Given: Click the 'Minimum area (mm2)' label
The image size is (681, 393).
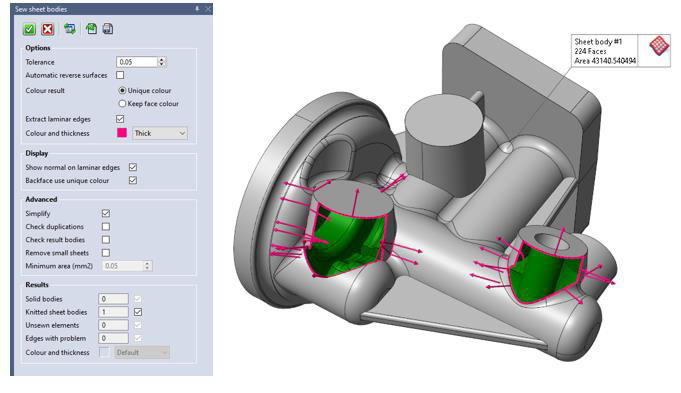Looking at the screenshot, I should (x=59, y=266).
